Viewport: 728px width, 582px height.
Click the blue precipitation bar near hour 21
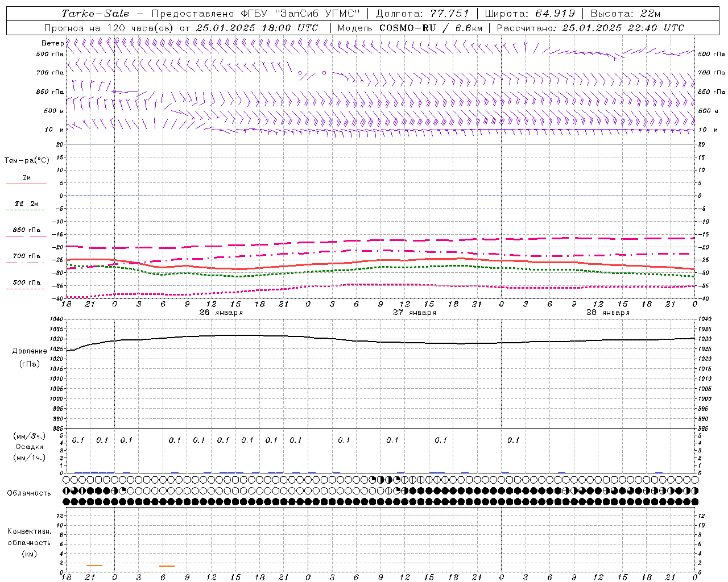click(x=94, y=472)
